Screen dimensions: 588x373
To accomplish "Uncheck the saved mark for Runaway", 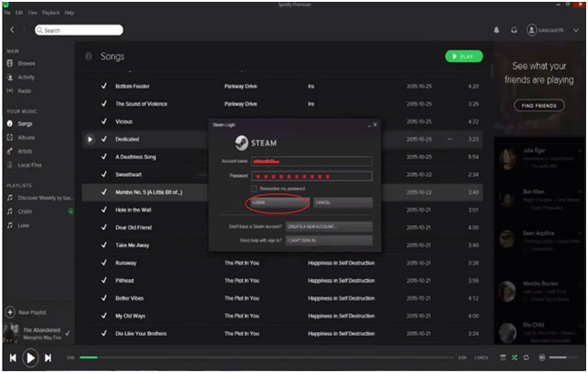I will coord(103,263).
